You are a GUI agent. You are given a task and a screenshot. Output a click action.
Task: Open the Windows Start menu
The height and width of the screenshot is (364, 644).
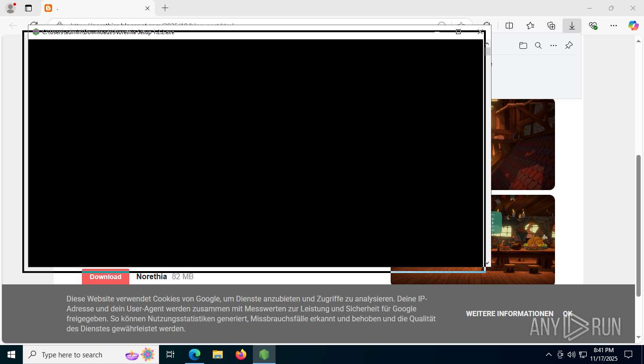click(11, 355)
